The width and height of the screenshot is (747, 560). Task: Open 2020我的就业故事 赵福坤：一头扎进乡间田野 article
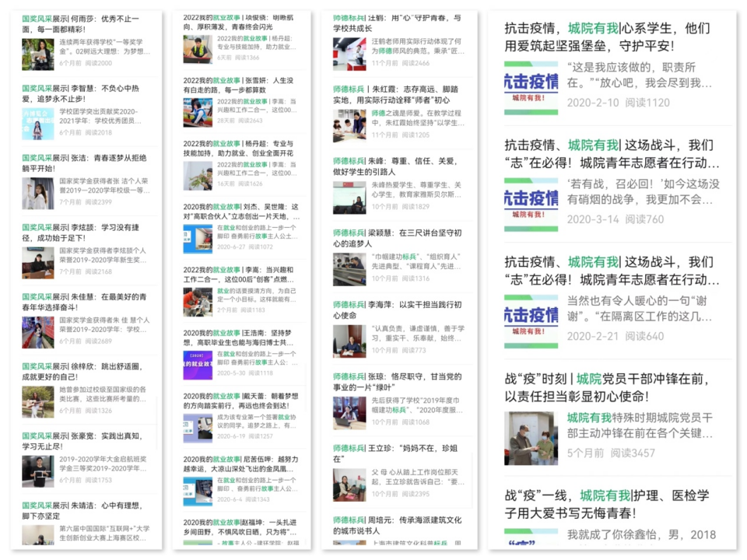(240, 527)
